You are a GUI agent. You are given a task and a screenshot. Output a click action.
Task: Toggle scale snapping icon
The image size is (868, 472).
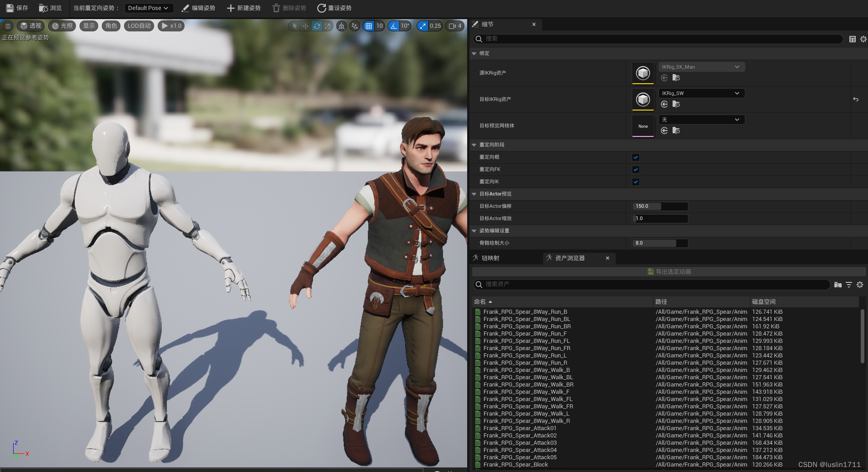click(423, 26)
